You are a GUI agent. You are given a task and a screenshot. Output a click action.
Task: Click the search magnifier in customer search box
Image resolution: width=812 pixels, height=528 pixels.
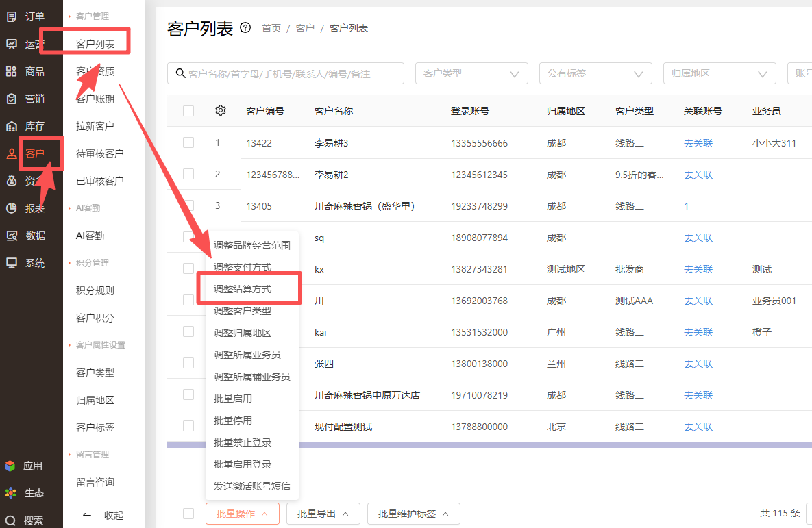click(180, 73)
